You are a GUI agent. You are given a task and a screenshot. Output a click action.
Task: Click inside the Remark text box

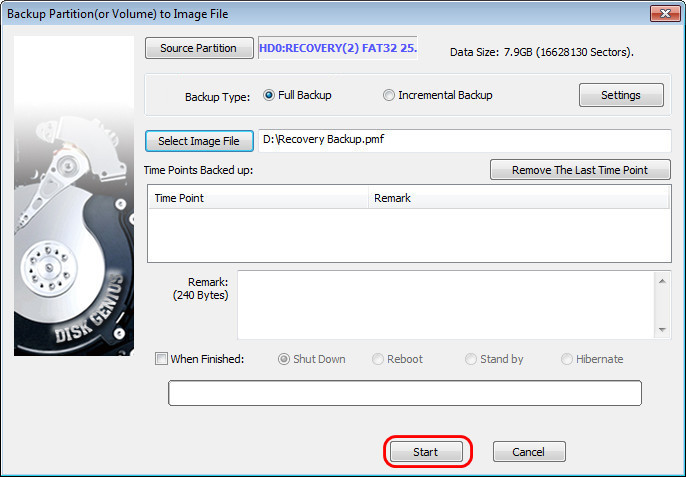[445, 306]
